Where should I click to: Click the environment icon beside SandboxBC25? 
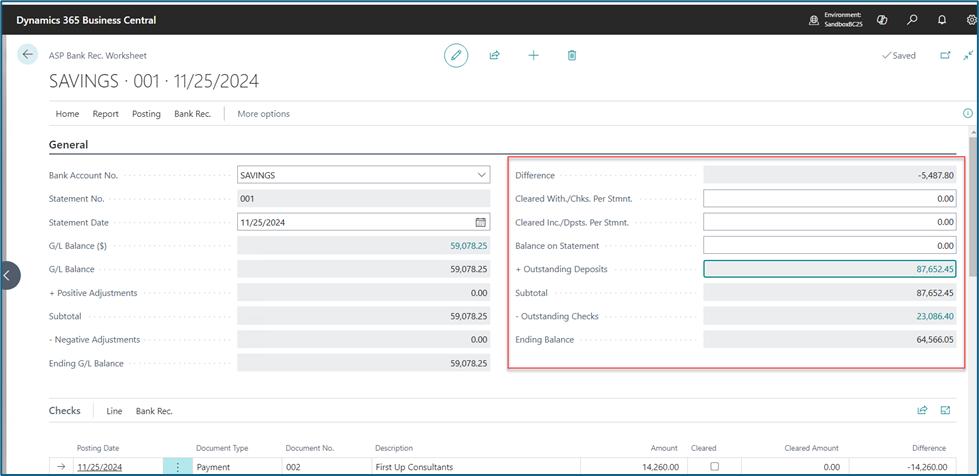pyautogui.click(x=814, y=20)
